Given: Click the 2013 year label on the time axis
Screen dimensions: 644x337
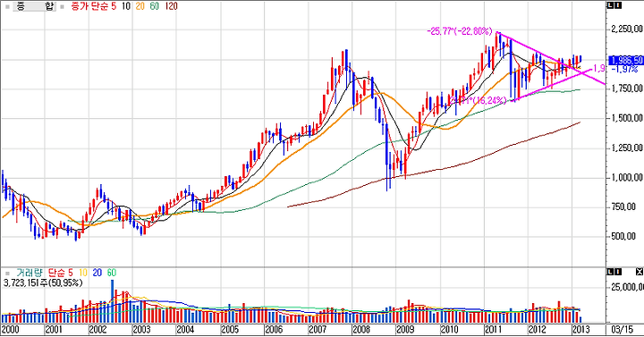Looking at the screenshot, I should coord(581,330).
